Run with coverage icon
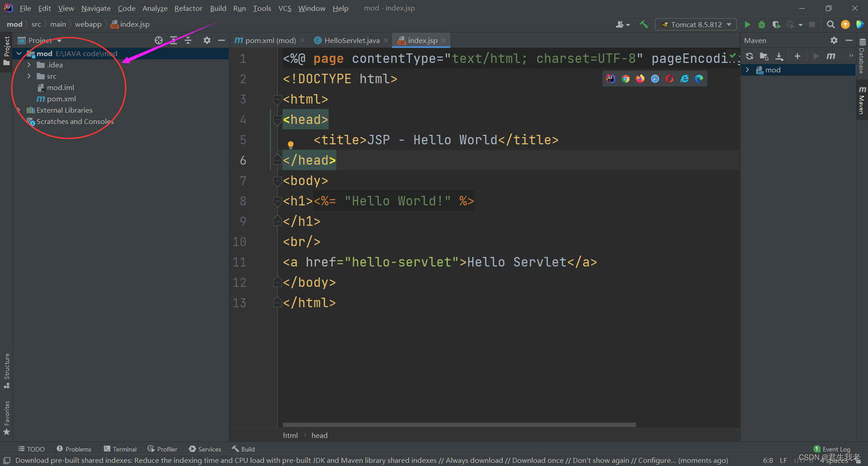This screenshot has height=466, width=868. (x=776, y=24)
